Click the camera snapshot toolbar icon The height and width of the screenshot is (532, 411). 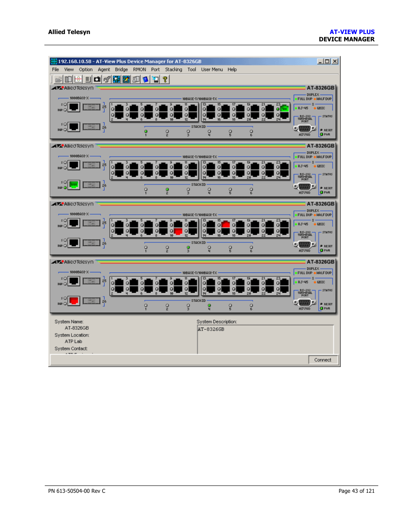coord(97,79)
